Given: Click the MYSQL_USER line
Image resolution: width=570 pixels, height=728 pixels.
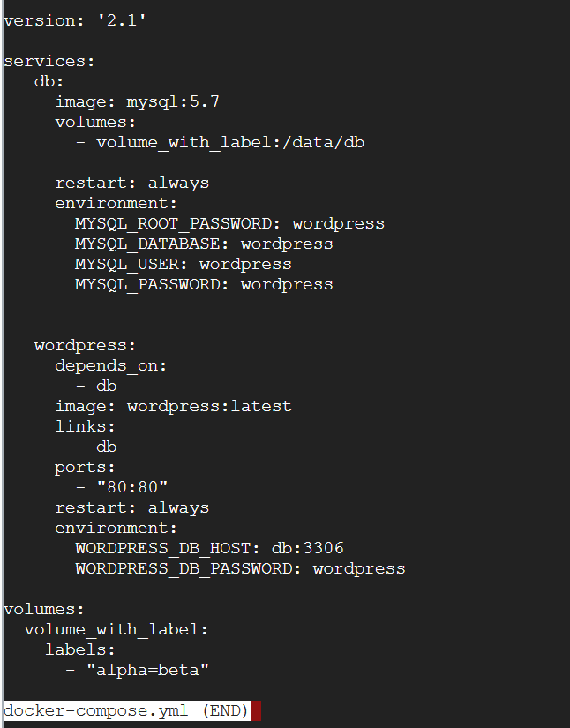Looking at the screenshot, I should 183,264.
